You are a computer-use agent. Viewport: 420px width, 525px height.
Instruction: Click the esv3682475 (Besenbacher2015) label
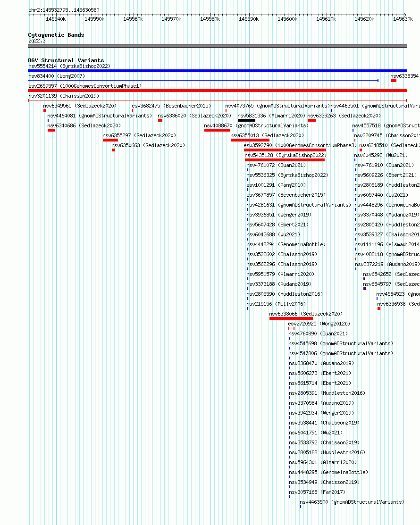171,106
